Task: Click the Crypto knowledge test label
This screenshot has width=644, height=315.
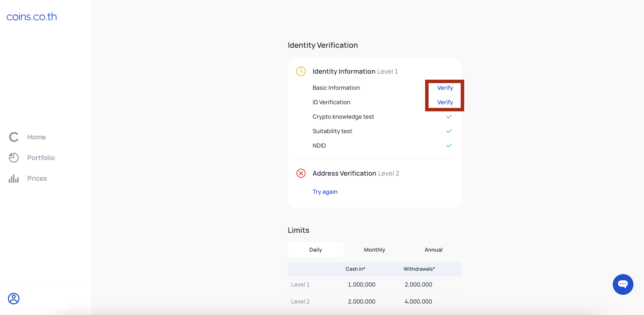Action: (x=343, y=117)
